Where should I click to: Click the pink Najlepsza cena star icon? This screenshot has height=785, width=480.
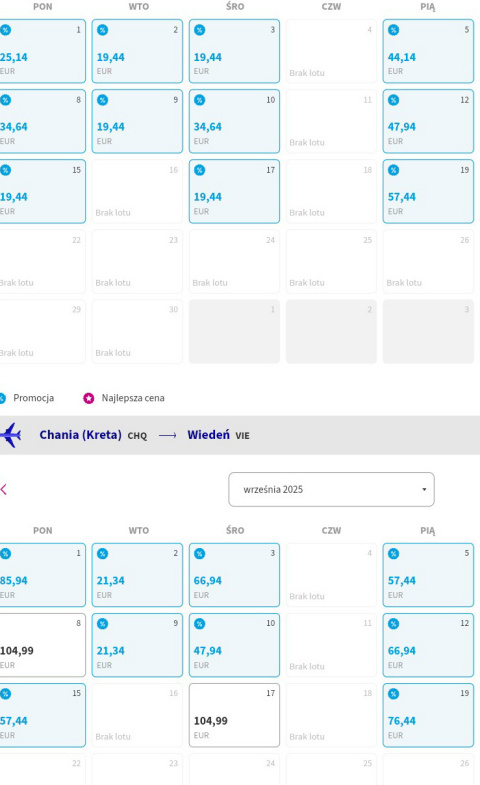coord(89,399)
